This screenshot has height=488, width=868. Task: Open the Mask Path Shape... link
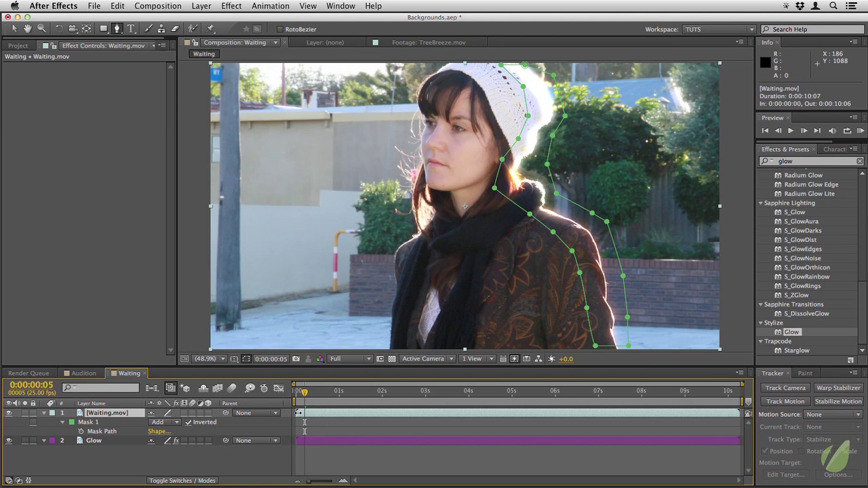click(159, 431)
